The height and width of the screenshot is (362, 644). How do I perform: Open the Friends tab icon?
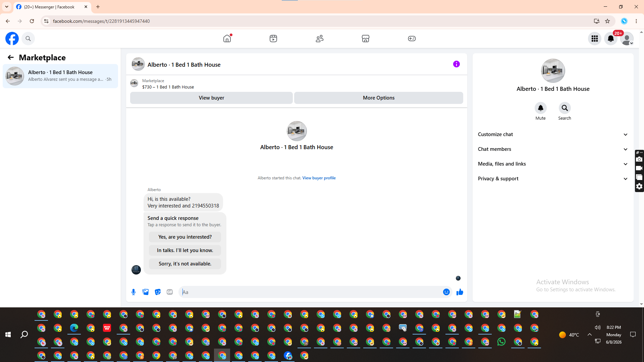(320, 39)
